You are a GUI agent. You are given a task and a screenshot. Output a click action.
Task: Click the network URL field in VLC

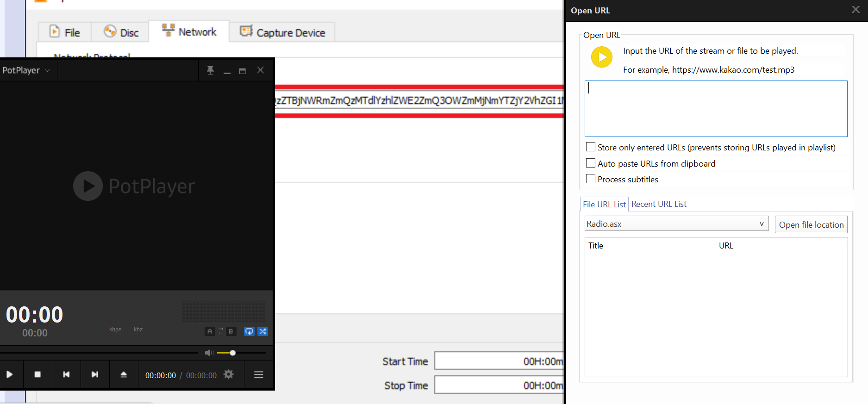419,100
